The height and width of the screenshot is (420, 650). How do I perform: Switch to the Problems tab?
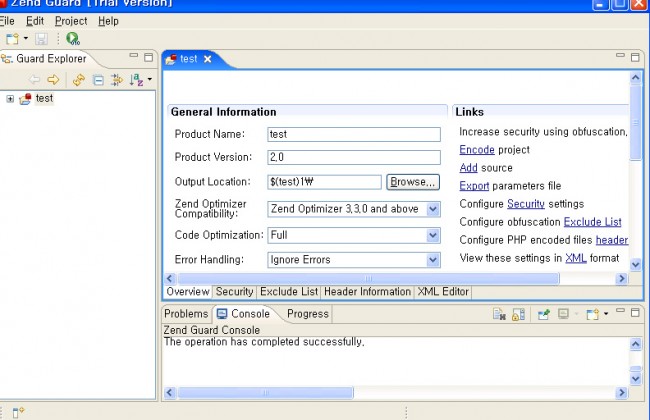[186, 314]
